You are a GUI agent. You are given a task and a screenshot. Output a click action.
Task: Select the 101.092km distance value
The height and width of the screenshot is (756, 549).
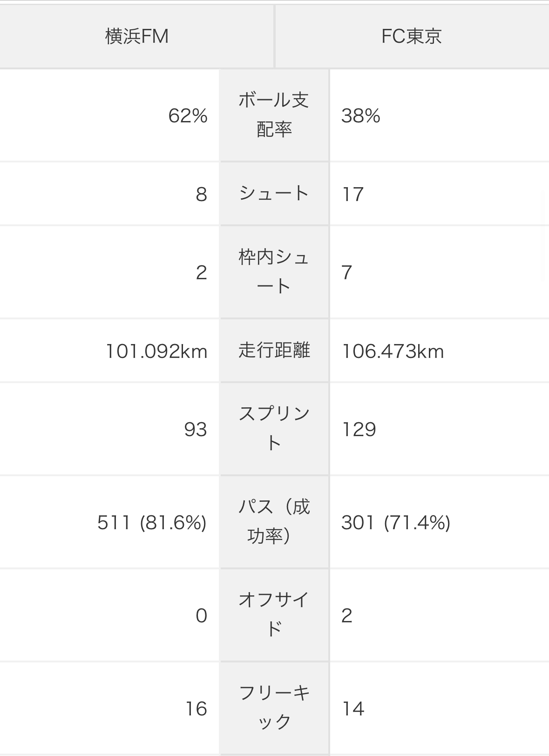(x=156, y=351)
